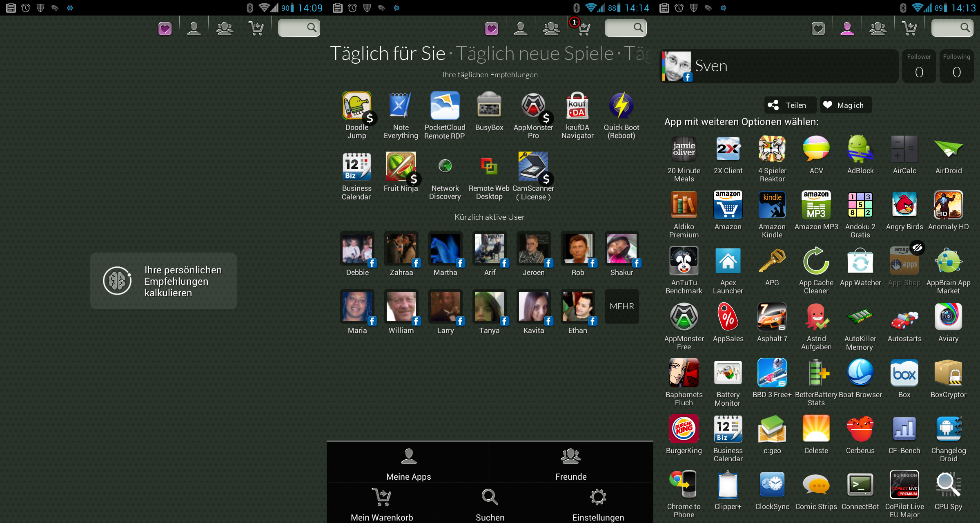The height and width of the screenshot is (523, 980).
Task: Tap search field in right screen
Action: [952, 28]
